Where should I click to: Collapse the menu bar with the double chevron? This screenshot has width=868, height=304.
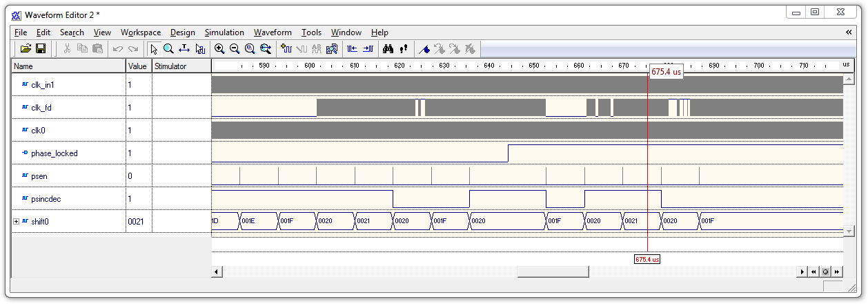coord(849,32)
